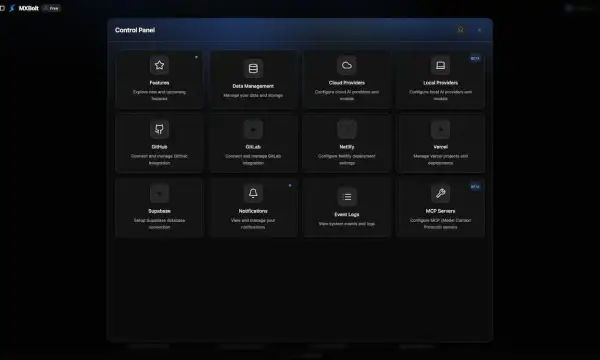Click the BETA badge on Local Providers
The image size is (600, 360).
475,58
